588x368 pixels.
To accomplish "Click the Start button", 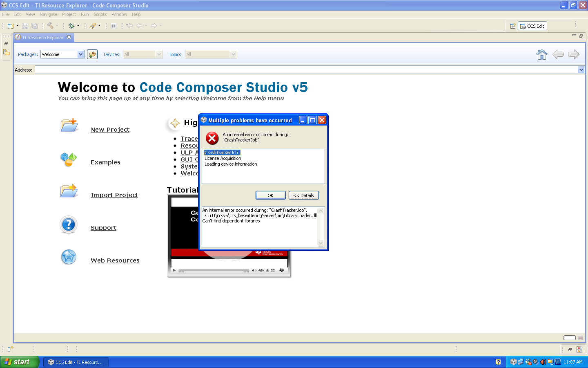I will 20,362.
